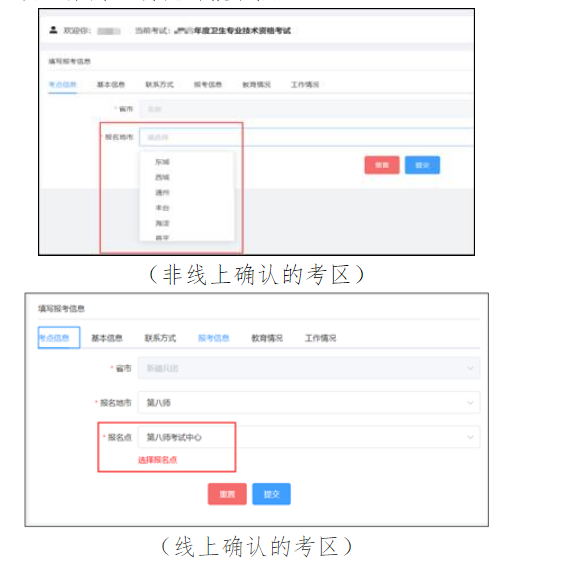Pick 通州 from the dropdown options
The width and height of the screenshot is (567, 587).
[x=162, y=193]
